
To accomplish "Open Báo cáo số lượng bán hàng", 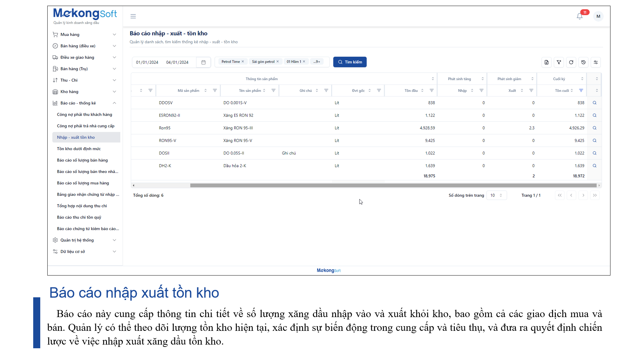I will pos(83,160).
